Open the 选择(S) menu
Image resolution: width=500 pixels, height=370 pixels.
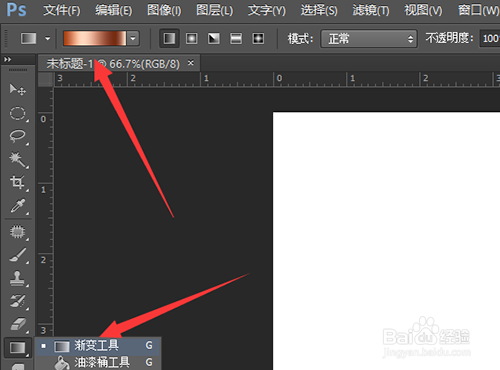coord(319,11)
